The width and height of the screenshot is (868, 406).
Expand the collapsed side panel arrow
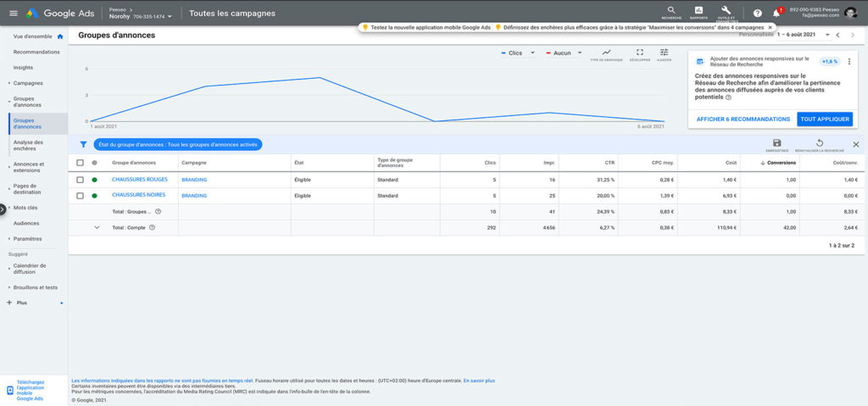(3, 209)
